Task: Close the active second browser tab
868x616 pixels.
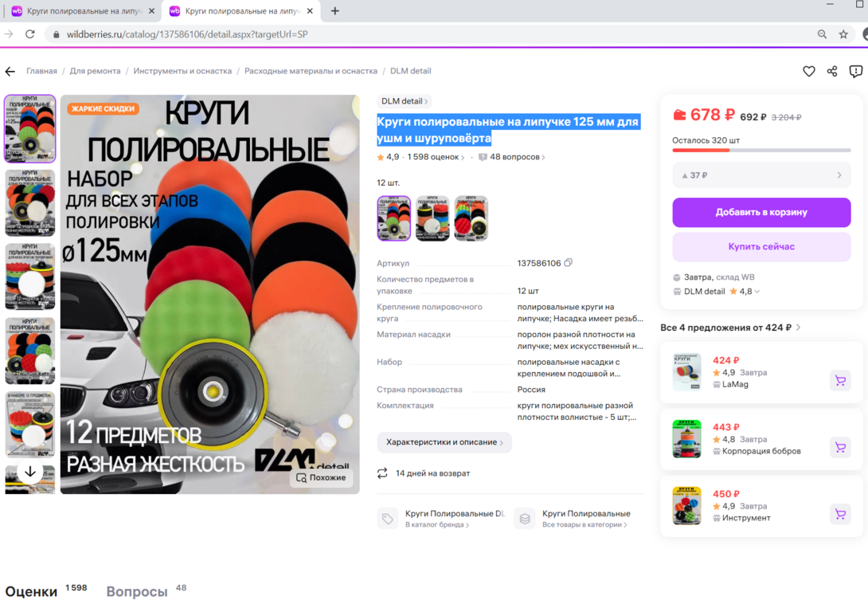Action: (310, 11)
